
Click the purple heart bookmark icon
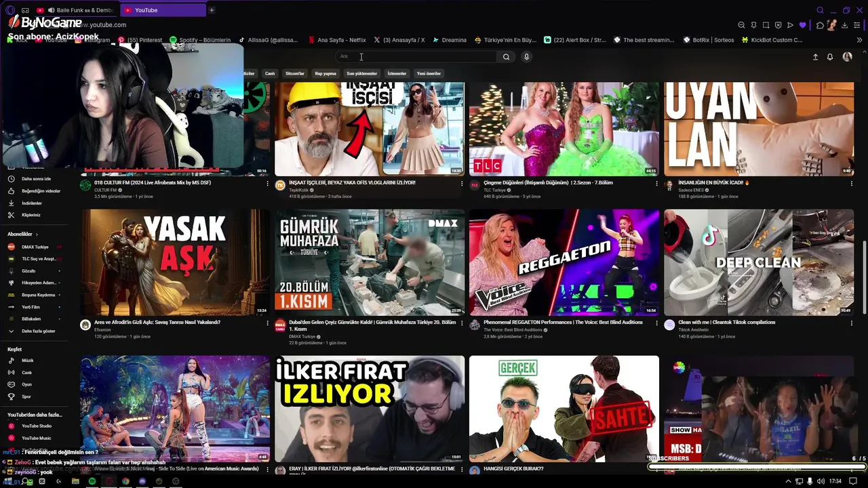click(802, 25)
